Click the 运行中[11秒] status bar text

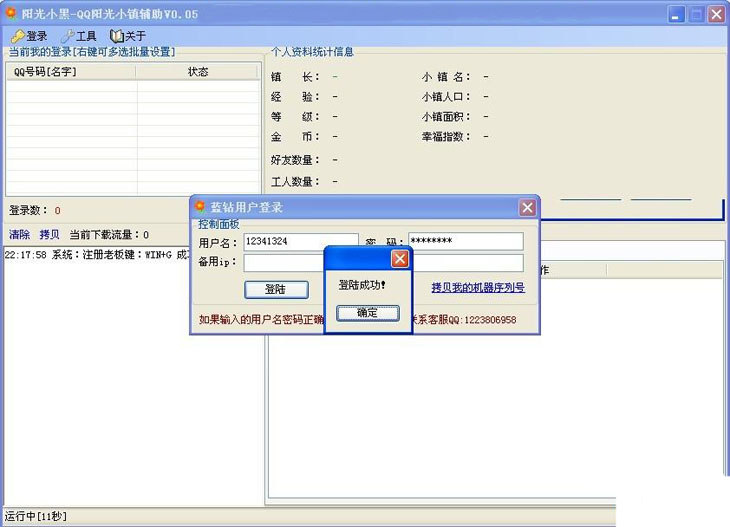click(36, 516)
